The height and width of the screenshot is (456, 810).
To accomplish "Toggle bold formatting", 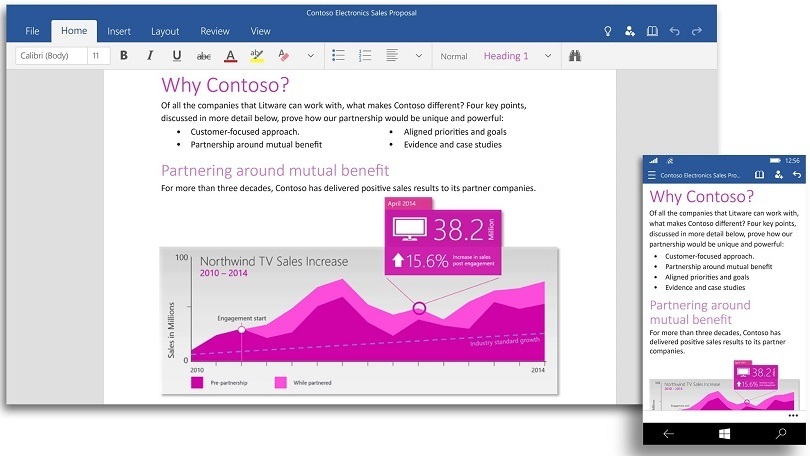I will pyautogui.click(x=124, y=56).
